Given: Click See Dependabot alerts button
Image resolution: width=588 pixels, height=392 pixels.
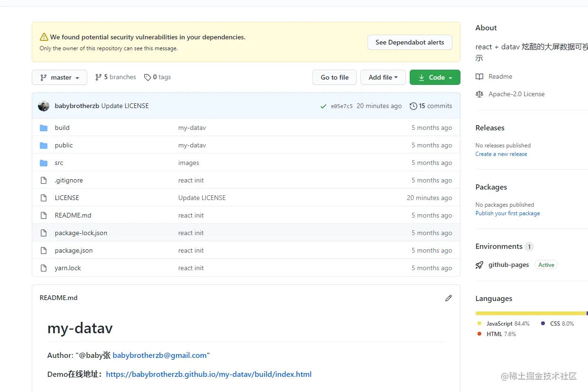Looking at the screenshot, I should click(410, 42).
